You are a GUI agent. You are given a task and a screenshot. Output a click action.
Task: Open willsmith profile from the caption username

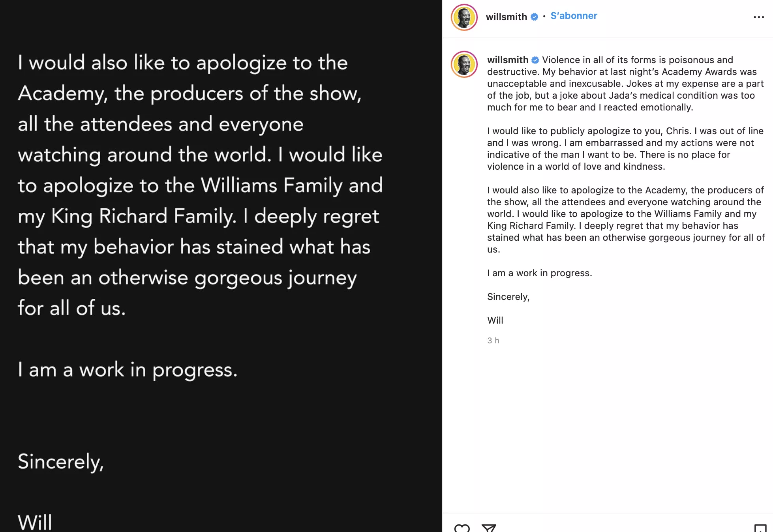click(508, 60)
